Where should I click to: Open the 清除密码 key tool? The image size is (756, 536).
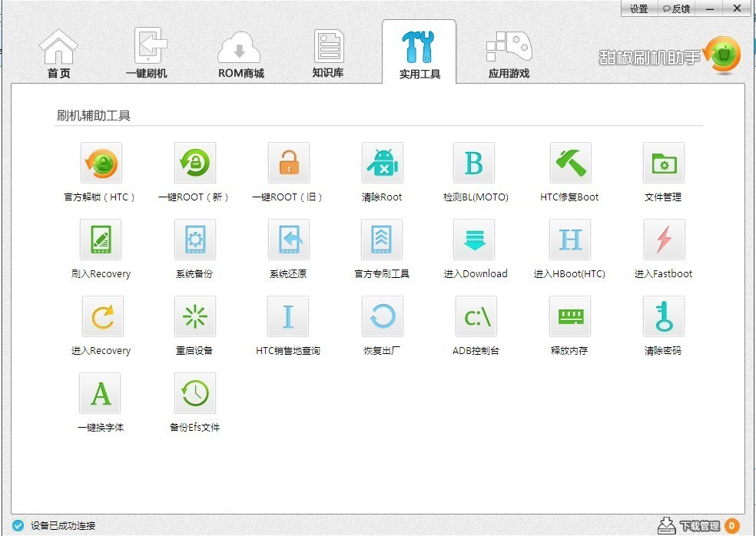tap(664, 316)
